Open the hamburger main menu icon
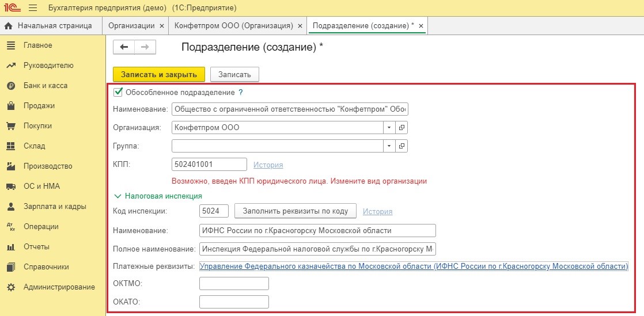 [x=32, y=8]
